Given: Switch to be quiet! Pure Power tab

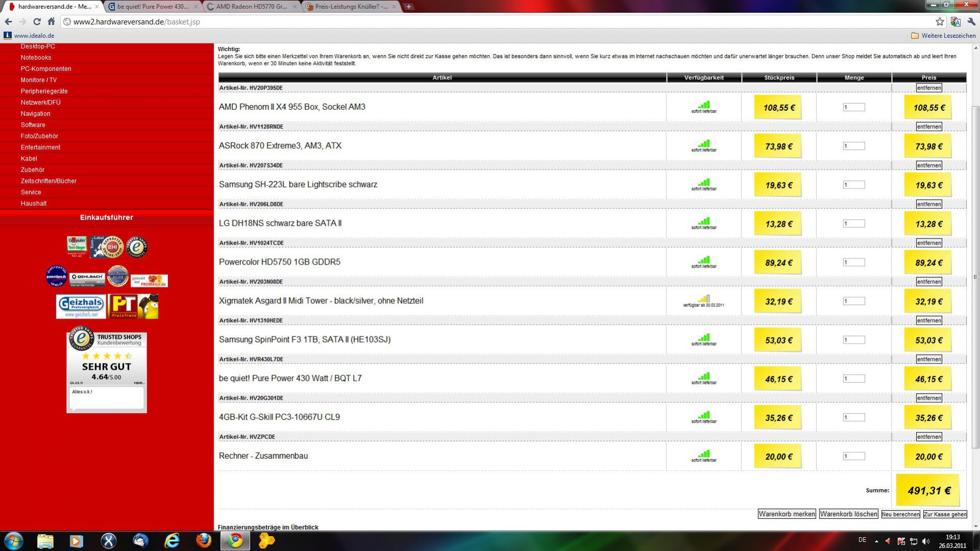Looking at the screenshot, I should pyautogui.click(x=152, y=7).
